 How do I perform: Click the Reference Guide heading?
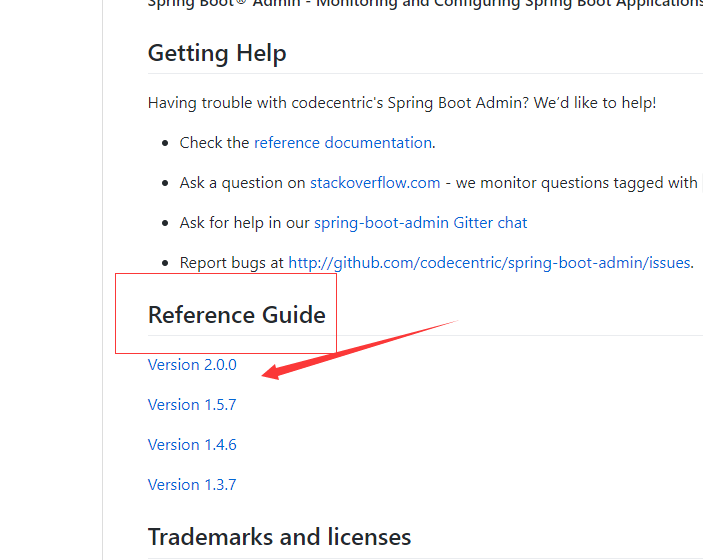(x=237, y=315)
